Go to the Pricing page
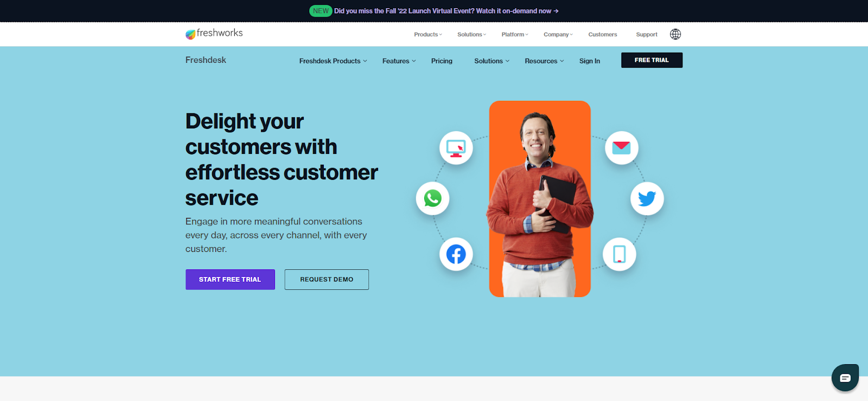 (x=442, y=61)
